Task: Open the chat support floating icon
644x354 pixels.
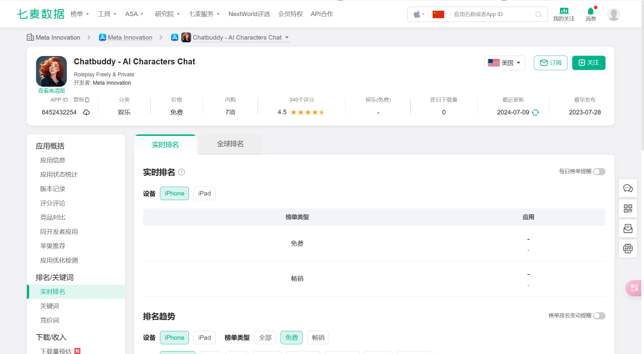Action: pos(628,188)
